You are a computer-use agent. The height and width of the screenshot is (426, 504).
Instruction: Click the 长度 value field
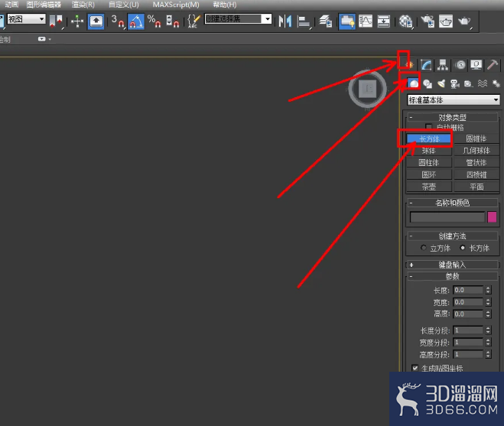pyautogui.click(x=468, y=290)
